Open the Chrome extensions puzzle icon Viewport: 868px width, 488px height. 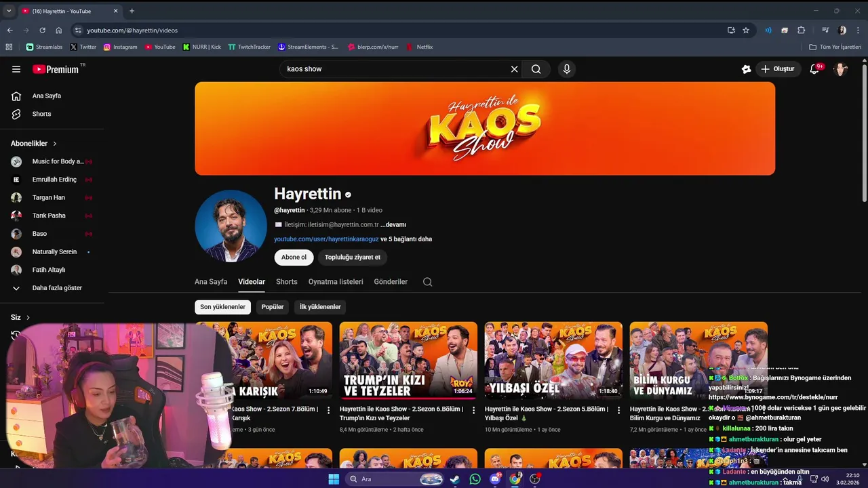pyautogui.click(x=801, y=30)
